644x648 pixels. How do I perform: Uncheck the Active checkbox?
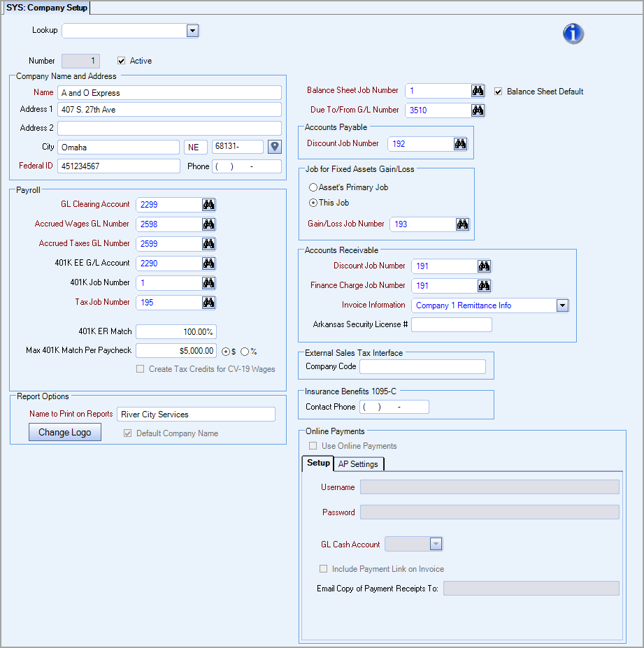[x=121, y=60]
